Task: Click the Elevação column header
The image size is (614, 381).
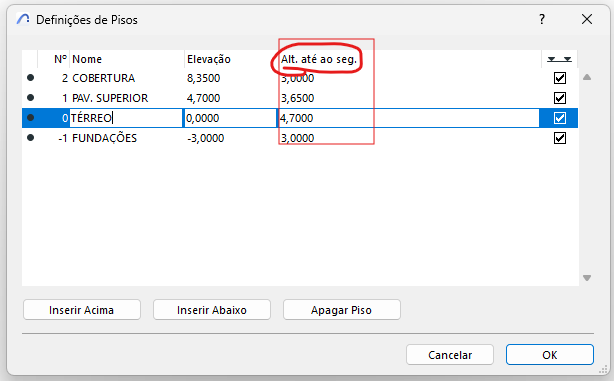Action: 209,59
